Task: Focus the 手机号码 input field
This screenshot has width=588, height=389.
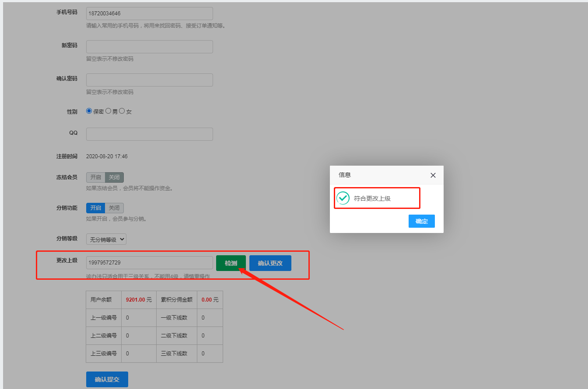Action: point(149,14)
